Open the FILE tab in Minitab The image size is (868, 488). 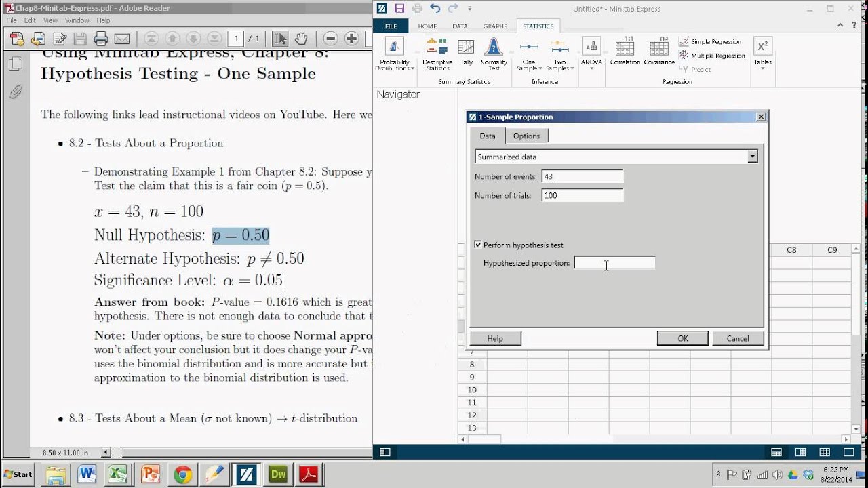[391, 26]
